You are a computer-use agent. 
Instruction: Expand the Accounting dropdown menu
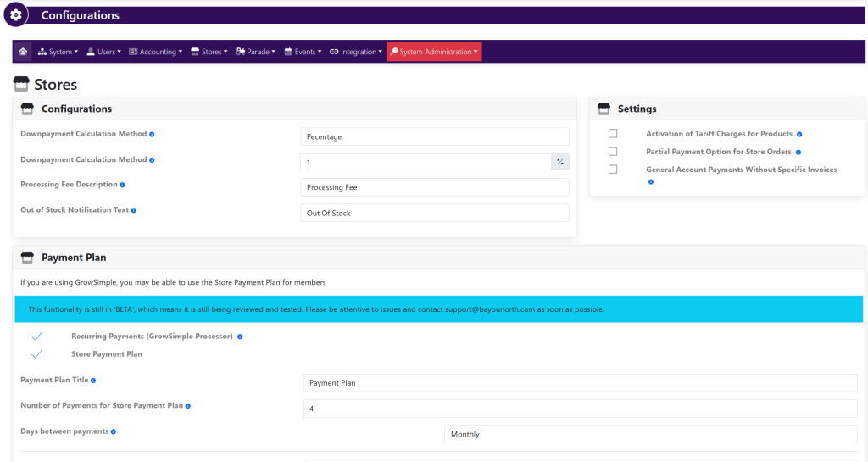click(155, 52)
